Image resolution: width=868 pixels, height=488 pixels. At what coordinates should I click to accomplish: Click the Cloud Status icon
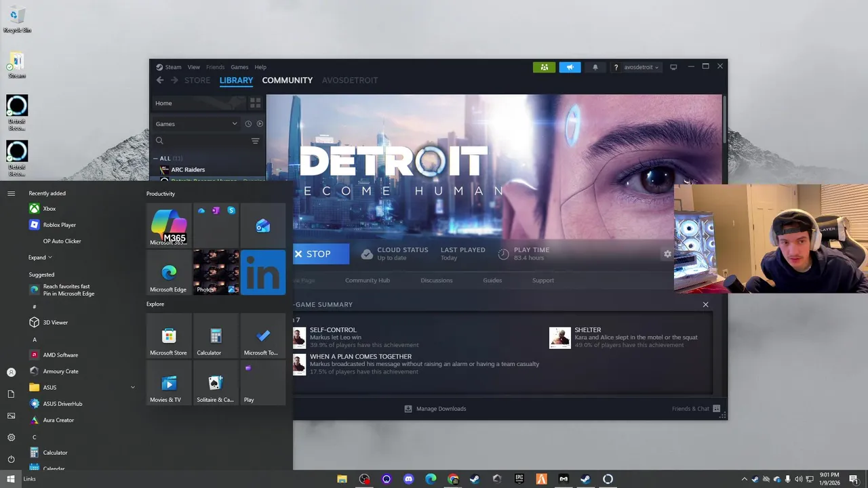click(367, 254)
